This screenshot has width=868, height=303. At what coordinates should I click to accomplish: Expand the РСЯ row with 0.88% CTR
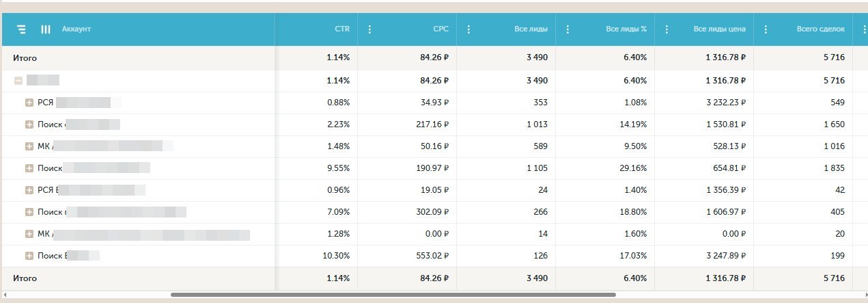[29, 103]
